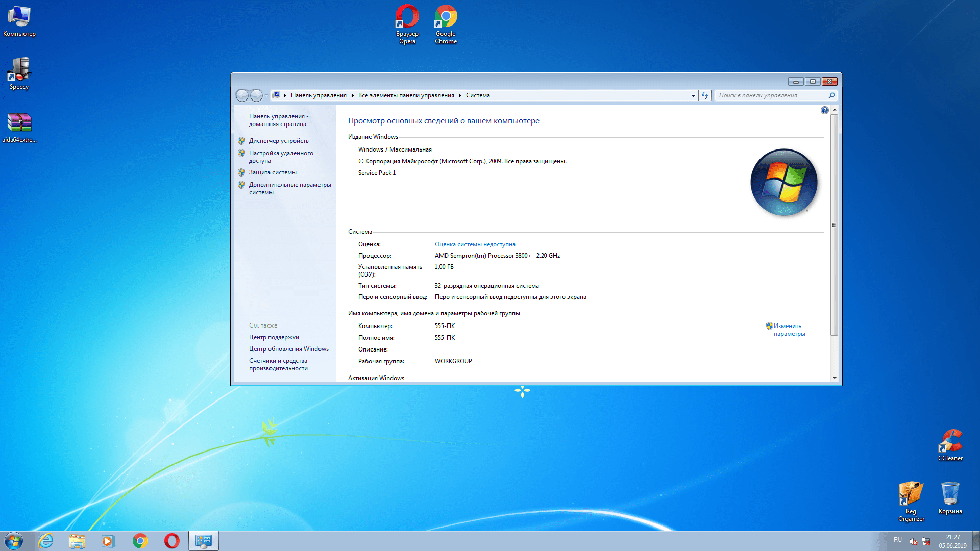Open the help question mark icon

click(x=824, y=110)
